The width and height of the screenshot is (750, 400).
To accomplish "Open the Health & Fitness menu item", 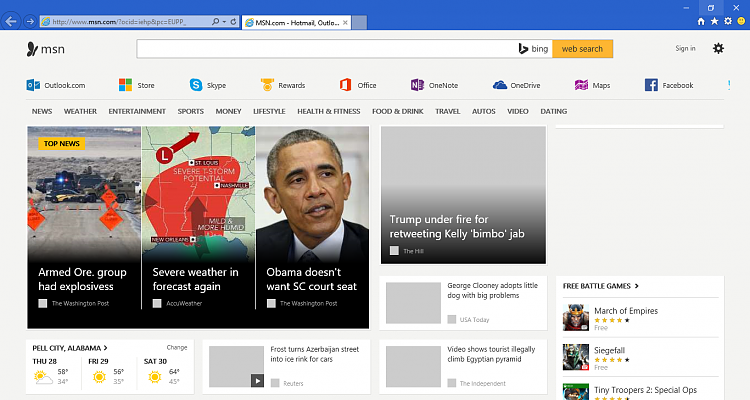I will click(x=329, y=111).
